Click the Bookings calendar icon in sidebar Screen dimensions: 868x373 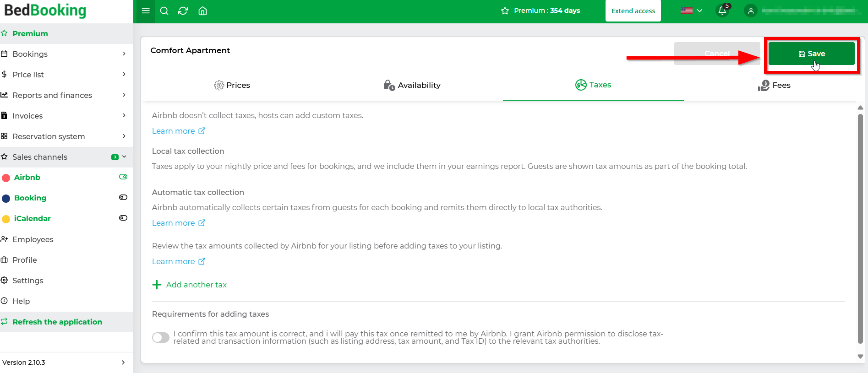pos(4,54)
